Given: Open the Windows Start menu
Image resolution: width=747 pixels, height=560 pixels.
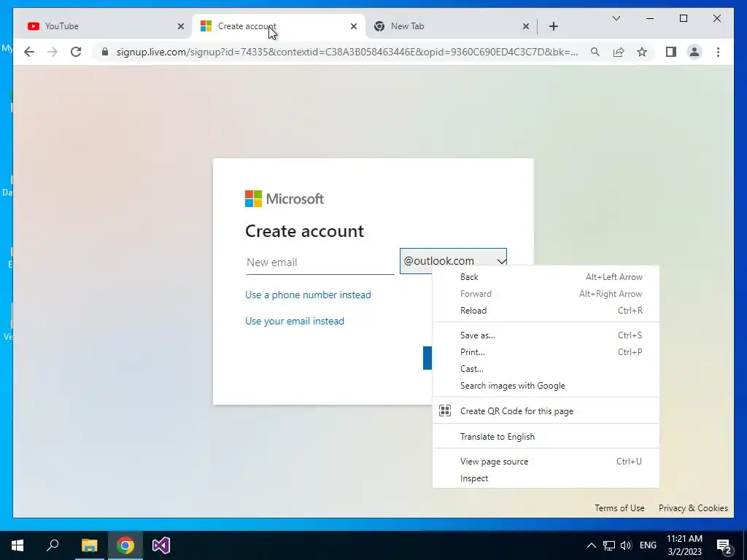Looking at the screenshot, I should [x=18, y=545].
